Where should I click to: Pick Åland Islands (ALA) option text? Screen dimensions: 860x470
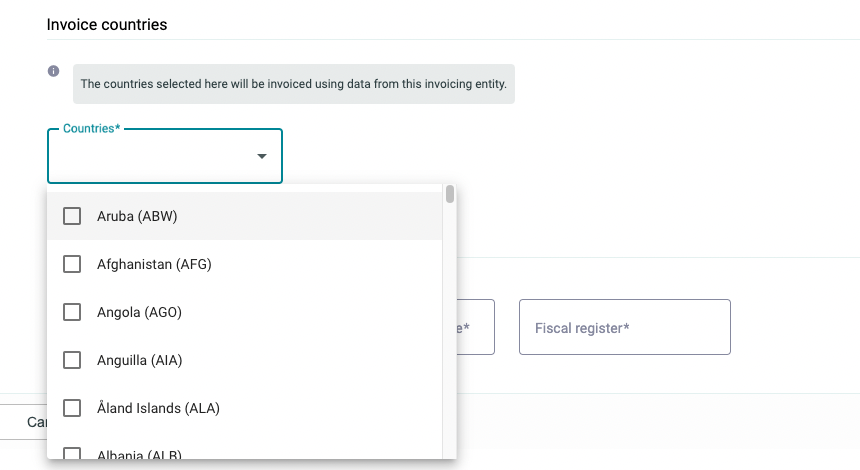coord(158,408)
